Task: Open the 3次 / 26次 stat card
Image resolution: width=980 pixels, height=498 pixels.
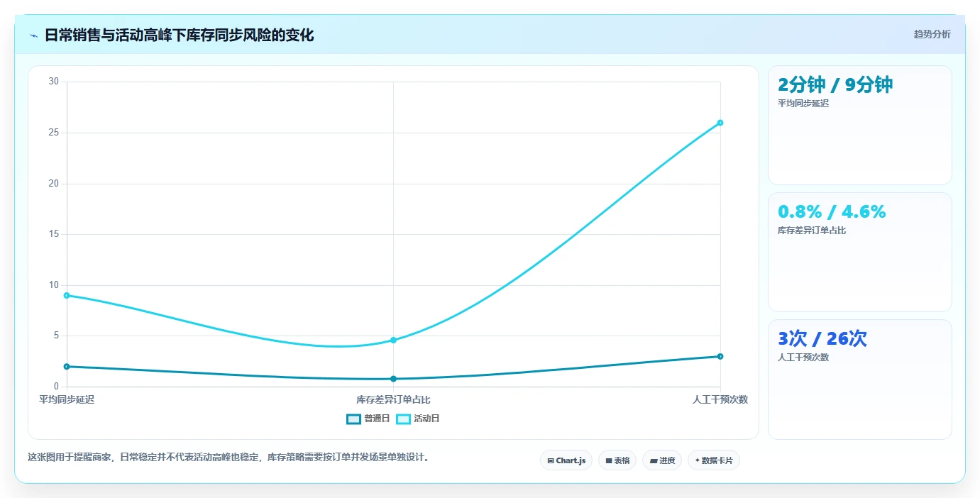Action: click(x=860, y=380)
